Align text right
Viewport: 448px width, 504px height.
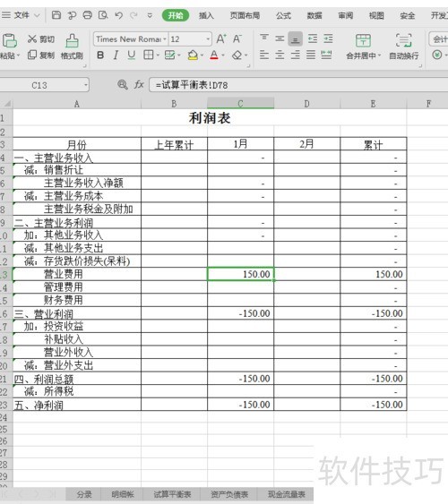(x=295, y=55)
